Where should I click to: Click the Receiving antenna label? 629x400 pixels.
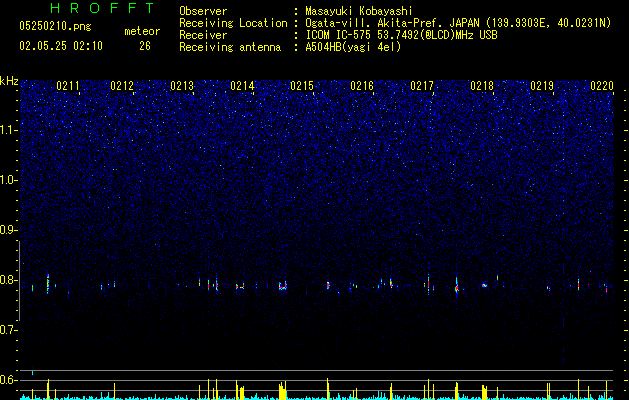(x=230, y=47)
